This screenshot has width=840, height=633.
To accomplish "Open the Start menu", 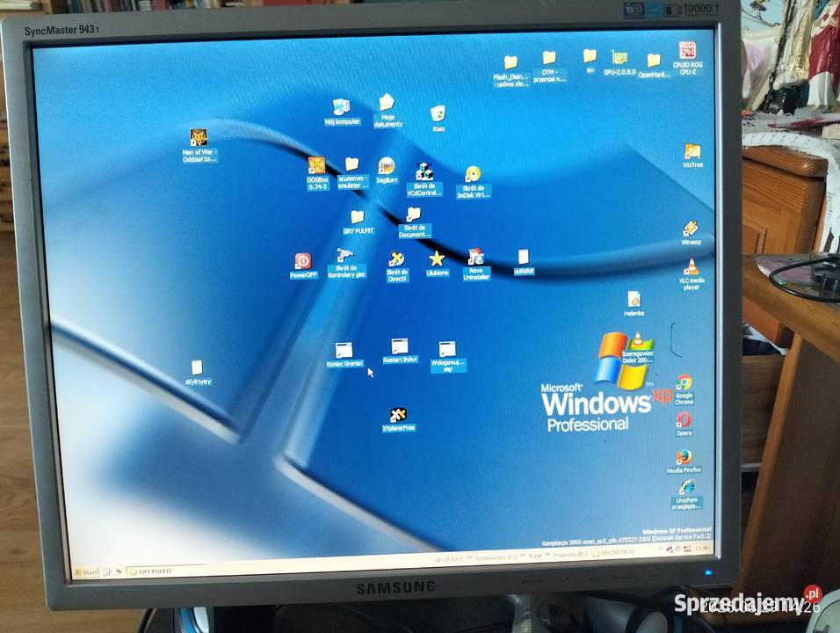I will (x=86, y=572).
